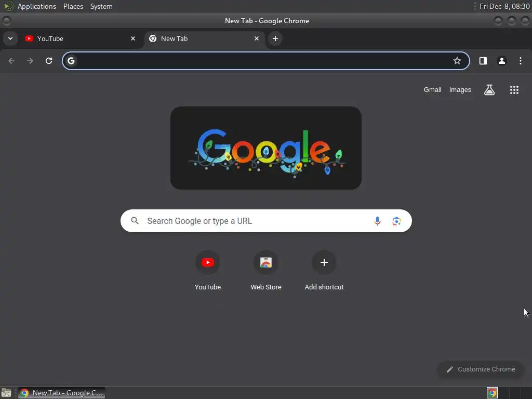
Task: Open the Gmail link
Action: [432, 90]
